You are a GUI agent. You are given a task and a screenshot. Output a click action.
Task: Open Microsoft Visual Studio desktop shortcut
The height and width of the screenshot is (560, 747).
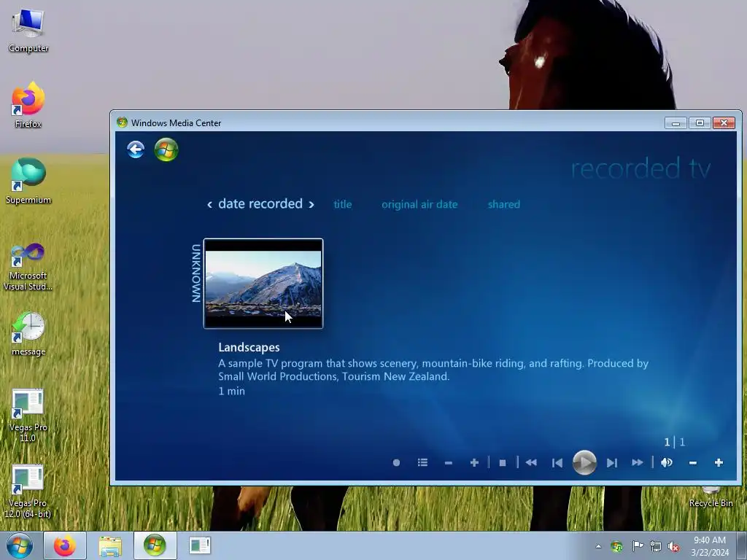point(28,267)
